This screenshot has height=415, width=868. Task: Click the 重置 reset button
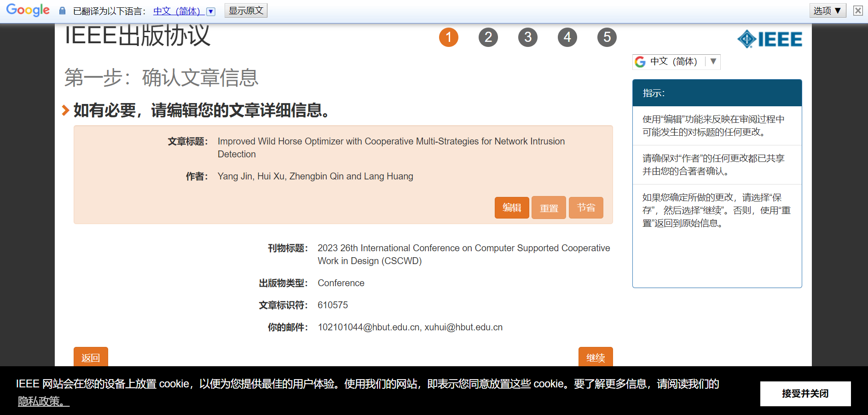click(549, 207)
